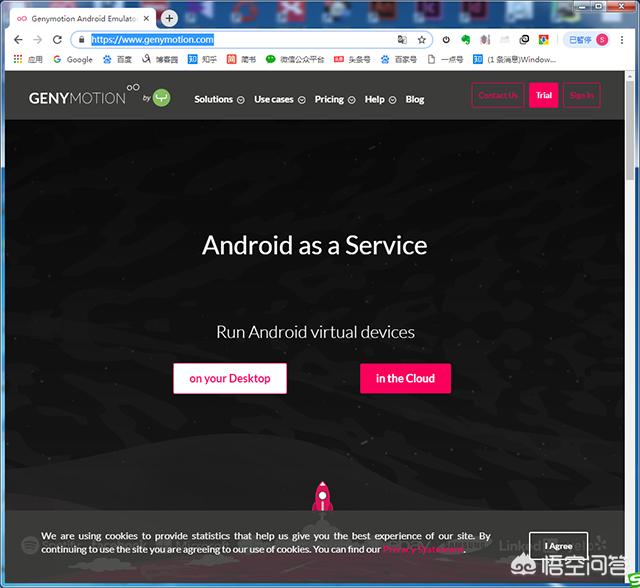The image size is (640, 588).
Task: Choose the 'on your Desktop' button
Action: tap(230, 379)
